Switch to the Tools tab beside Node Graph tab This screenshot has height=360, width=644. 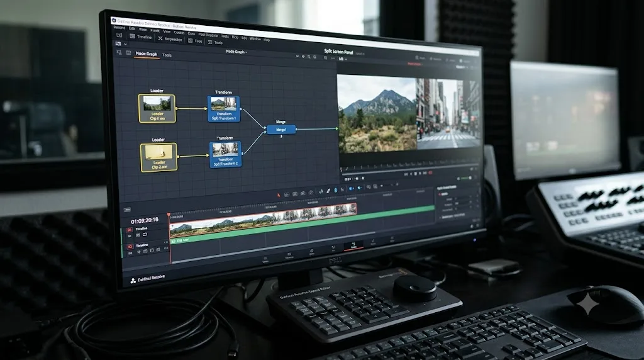[x=167, y=55]
